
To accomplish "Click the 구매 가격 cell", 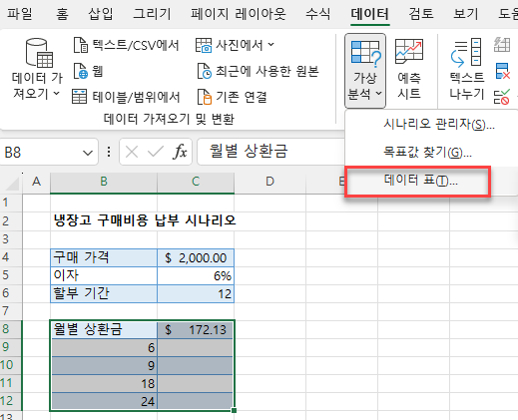I will [x=104, y=257].
